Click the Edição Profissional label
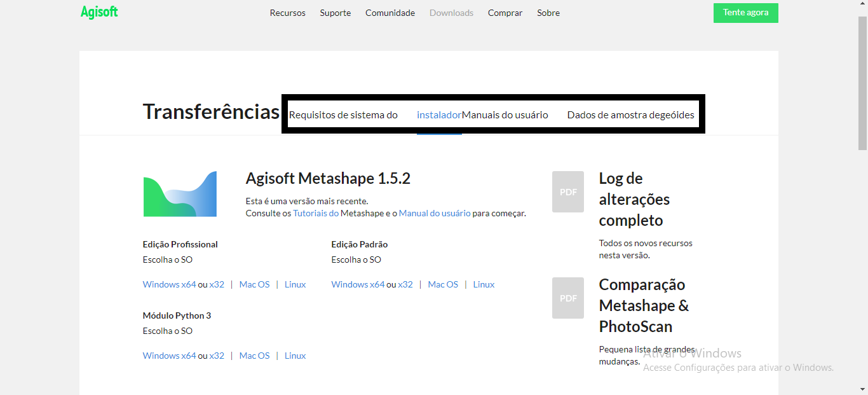Screen dimensions: 868x395 pos(180,245)
